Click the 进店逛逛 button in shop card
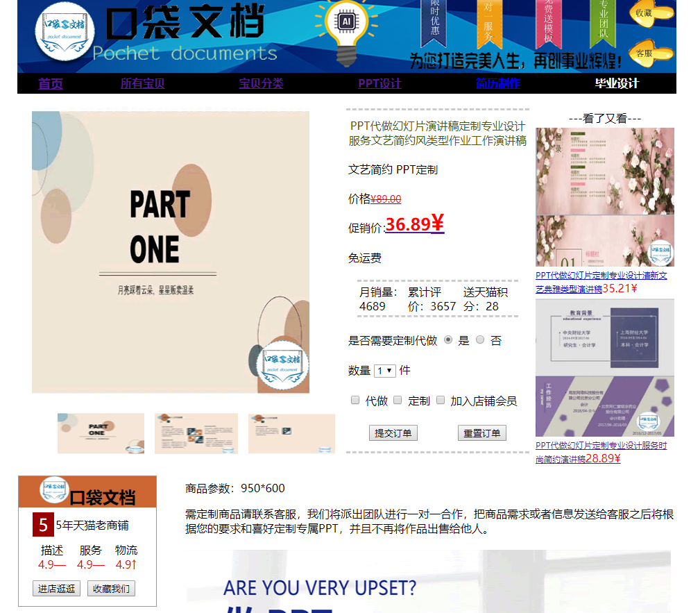This screenshot has width=700, height=613. click(x=56, y=589)
